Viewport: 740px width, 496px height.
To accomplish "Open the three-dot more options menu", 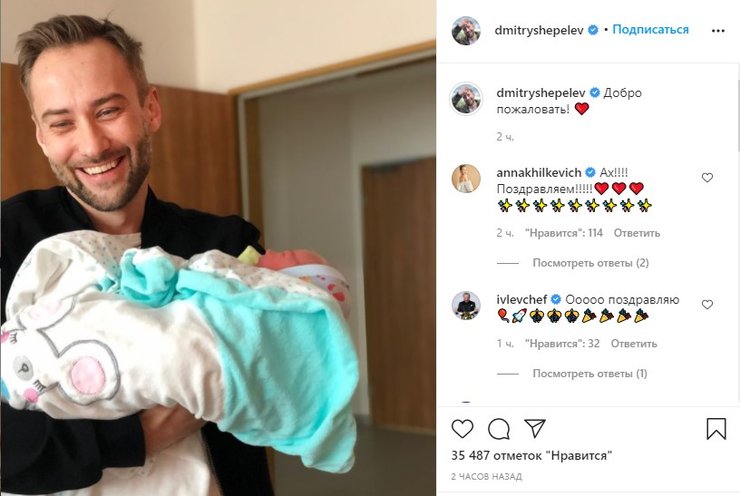I will (718, 31).
